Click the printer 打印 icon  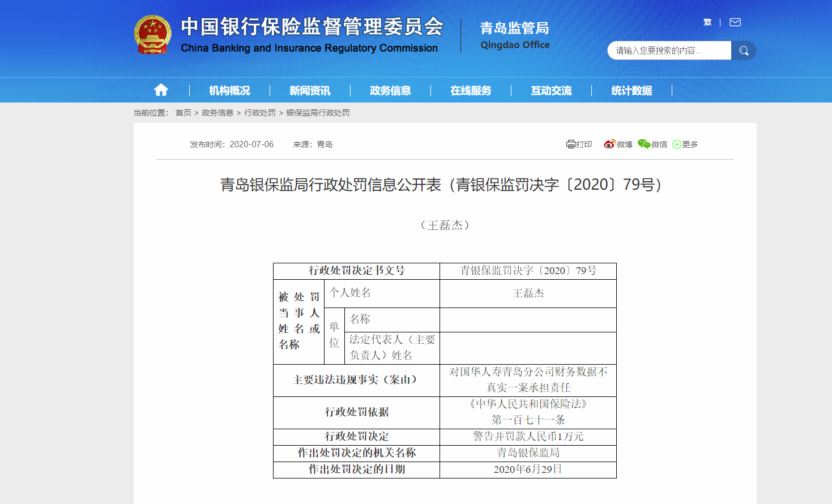571,144
